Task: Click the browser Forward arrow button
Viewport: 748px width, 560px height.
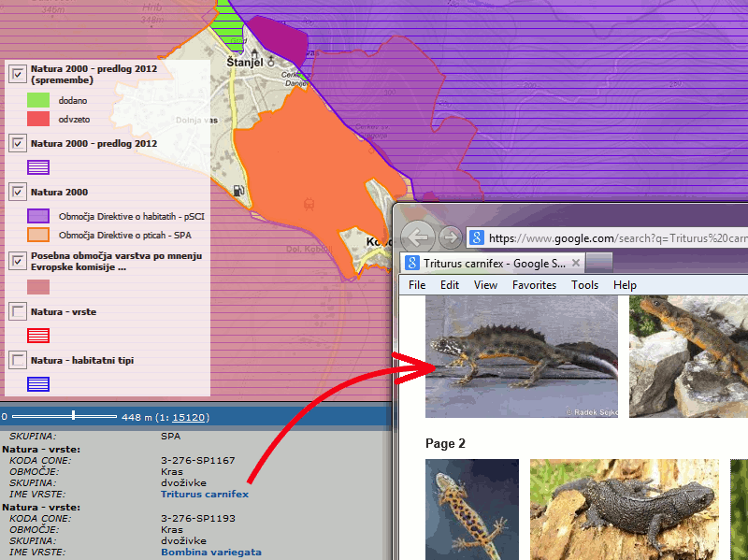Action: (450, 237)
